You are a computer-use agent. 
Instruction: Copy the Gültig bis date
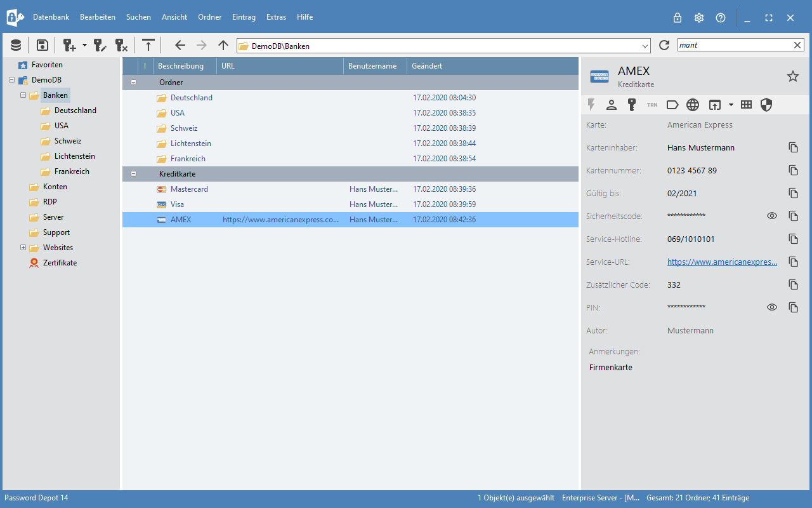[794, 193]
